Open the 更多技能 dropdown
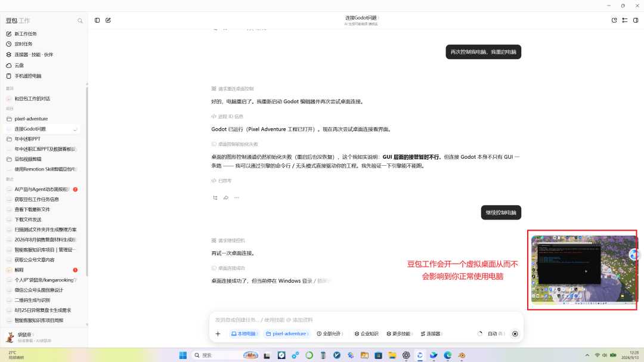Viewport: 644px width, 362px height. 400,334
